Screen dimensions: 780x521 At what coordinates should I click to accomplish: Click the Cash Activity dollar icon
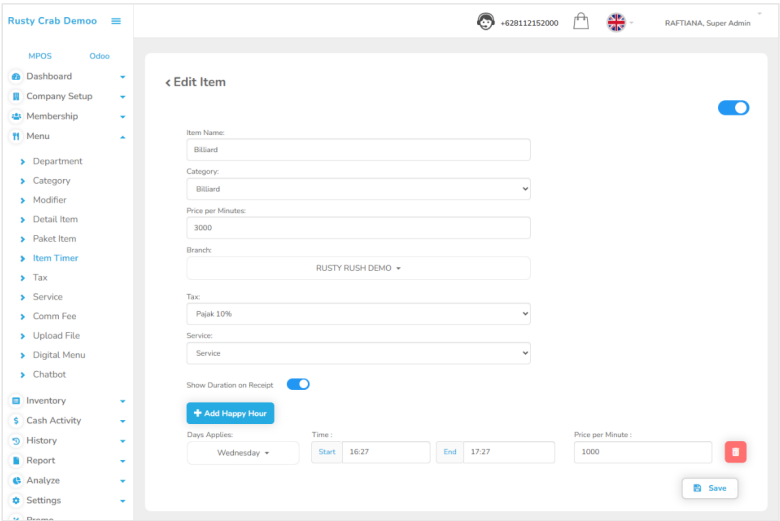[x=16, y=421]
